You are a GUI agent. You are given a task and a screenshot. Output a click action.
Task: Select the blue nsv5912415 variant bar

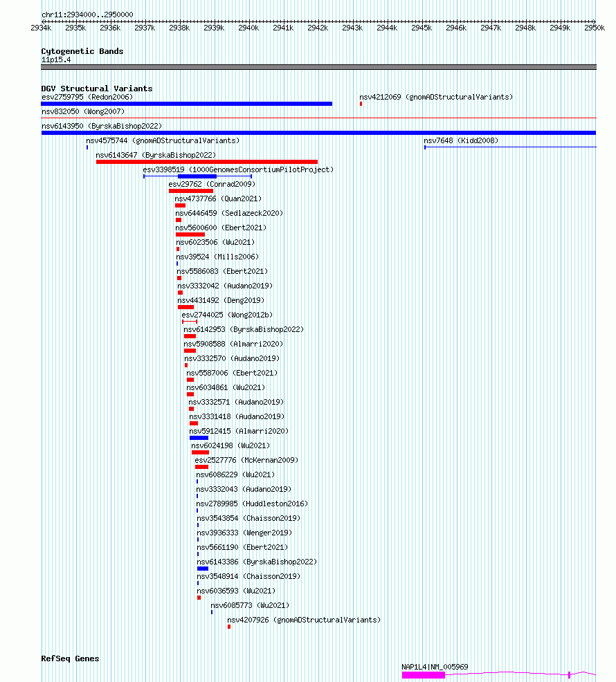click(x=199, y=438)
